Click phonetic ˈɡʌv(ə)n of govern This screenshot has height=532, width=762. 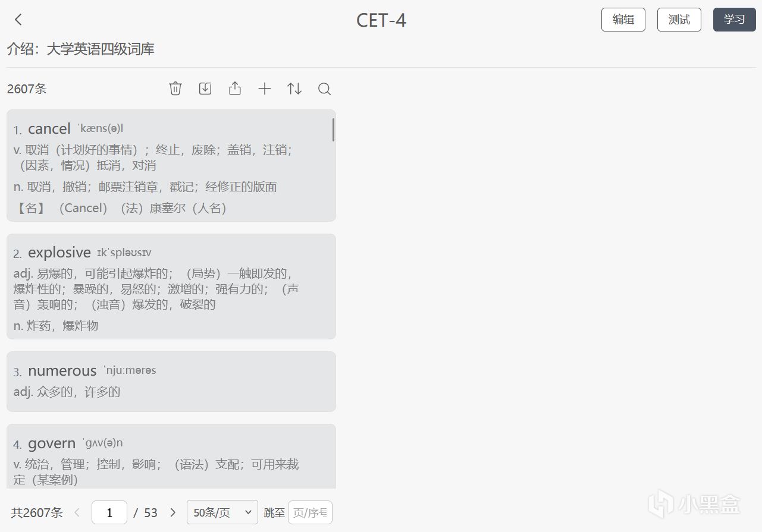(103, 443)
